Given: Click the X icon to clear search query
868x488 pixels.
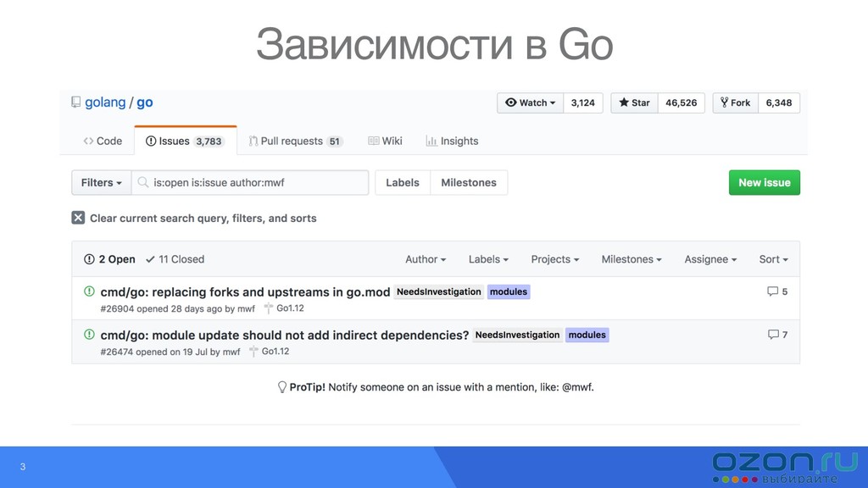Looking at the screenshot, I should pos(78,218).
